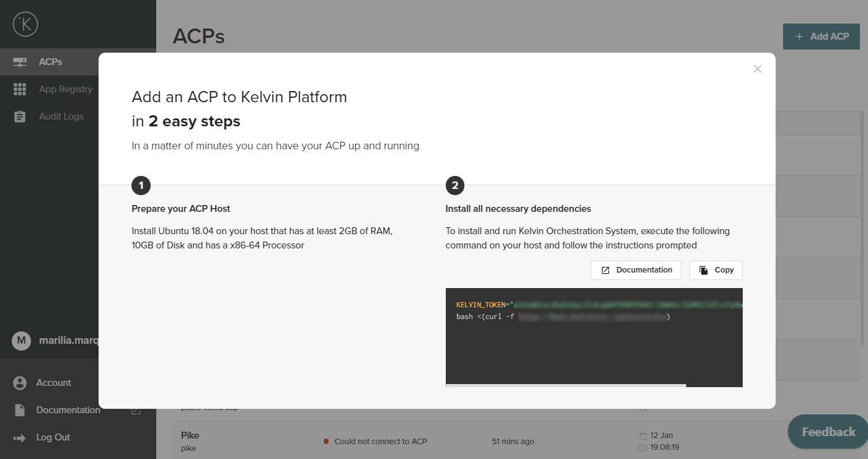Select the Pike ACP row name
Image resolution: width=868 pixels, height=459 pixels.
190,435
